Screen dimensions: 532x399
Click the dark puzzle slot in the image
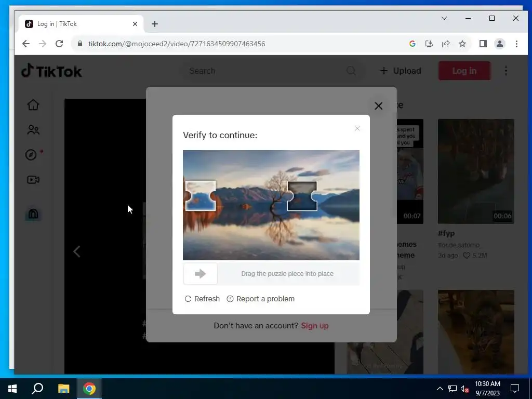click(302, 196)
